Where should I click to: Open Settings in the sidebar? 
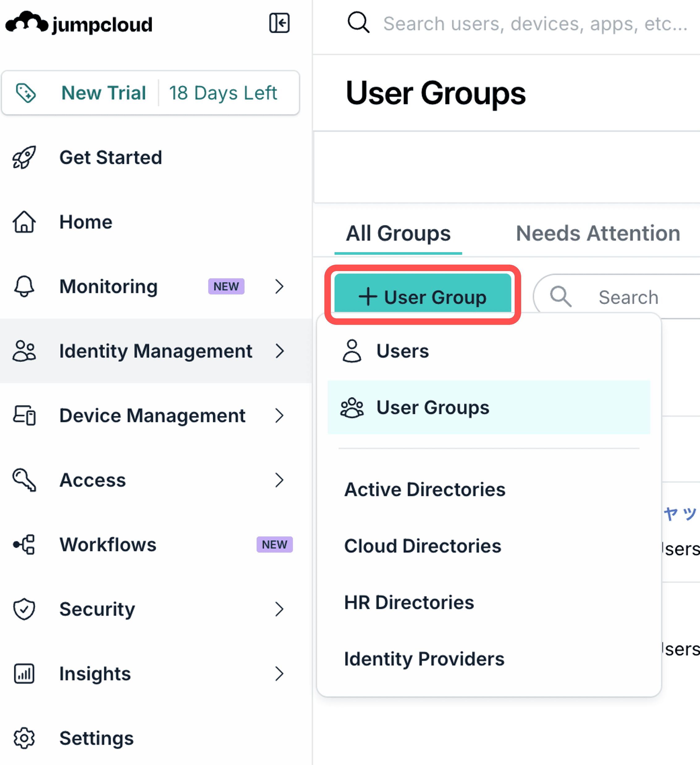click(97, 738)
